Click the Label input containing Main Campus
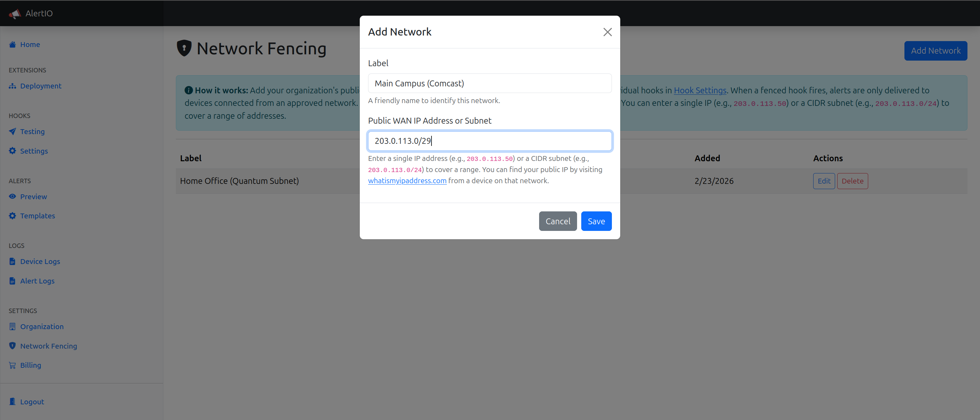Screen dimensions: 980x420 point(489,83)
